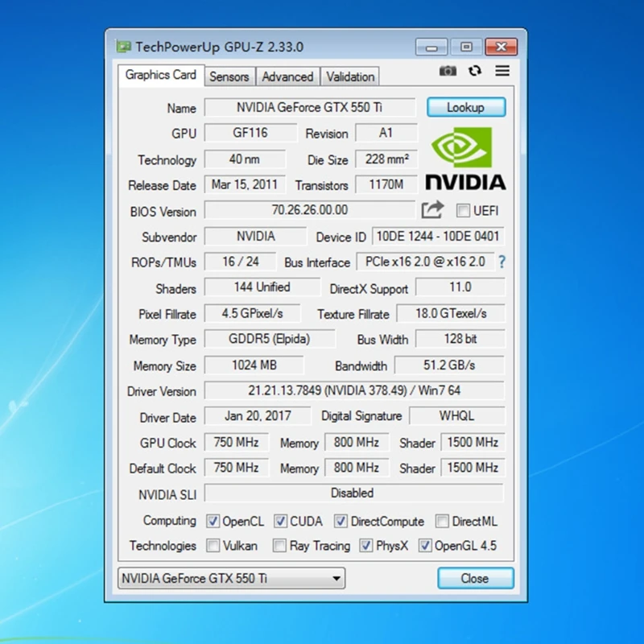
Task: Select the Graphics Card tab
Action: pyautogui.click(x=160, y=75)
